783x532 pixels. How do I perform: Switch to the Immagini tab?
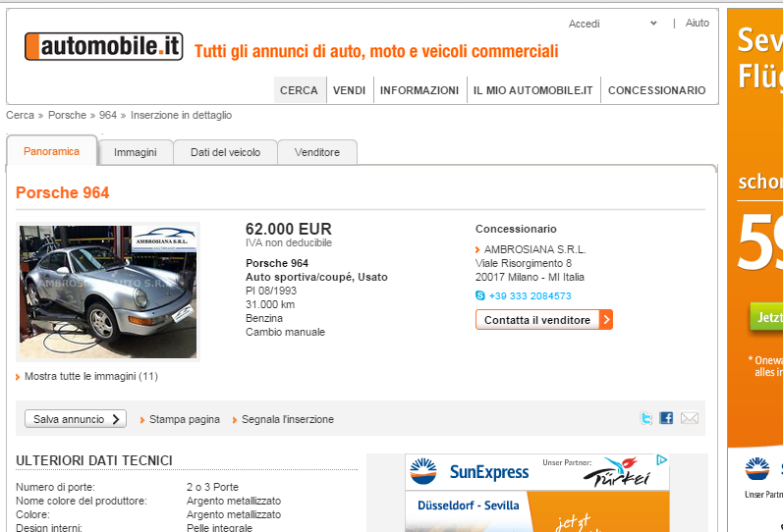tap(136, 152)
